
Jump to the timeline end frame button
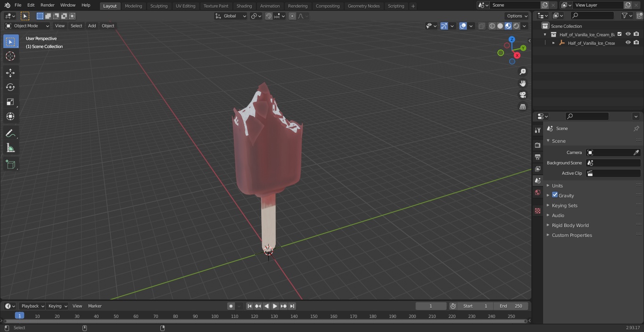click(x=292, y=306)
